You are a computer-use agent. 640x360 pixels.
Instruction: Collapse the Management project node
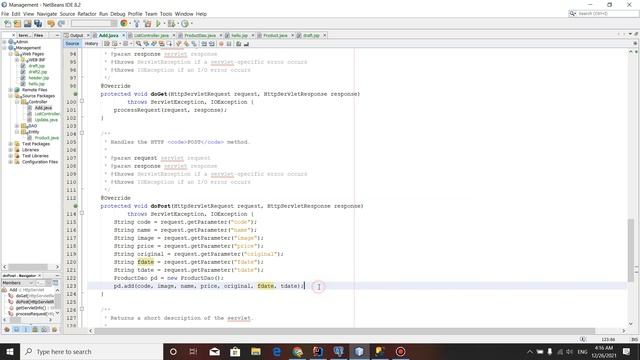5,48
